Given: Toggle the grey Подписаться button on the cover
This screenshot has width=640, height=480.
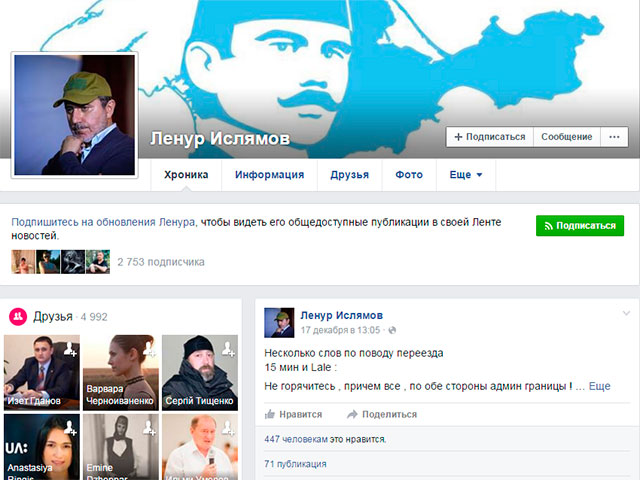Looking at the screenshot, I should tap(488, 137).
